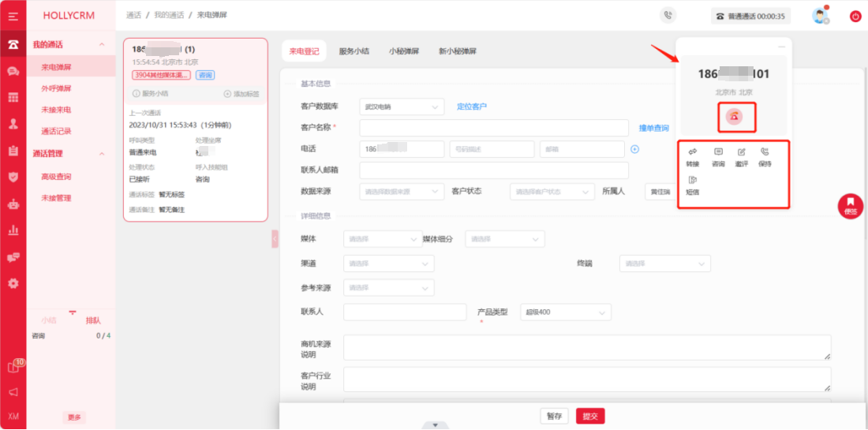The image size is (868, 430).
Task: Open the 媒体细分 dropdown
Action: 505,239
